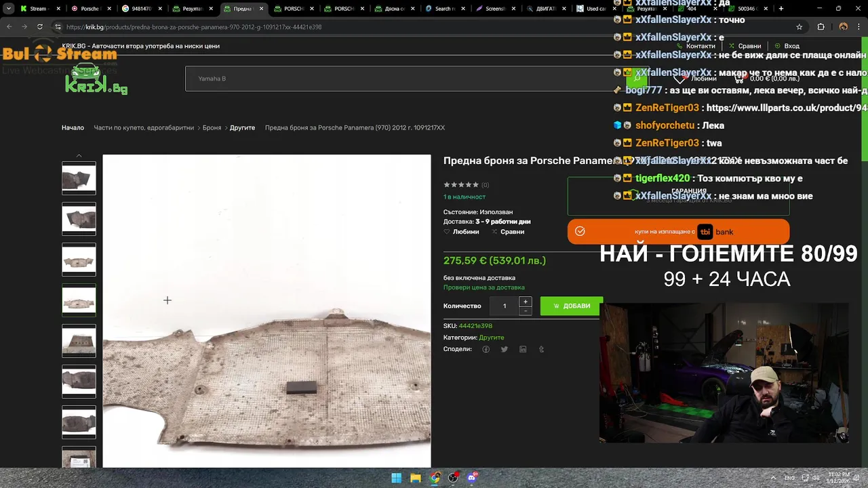Select the second product thumbnail
The height and width of the screenshot is (488, 868).
tap(79, 219)
